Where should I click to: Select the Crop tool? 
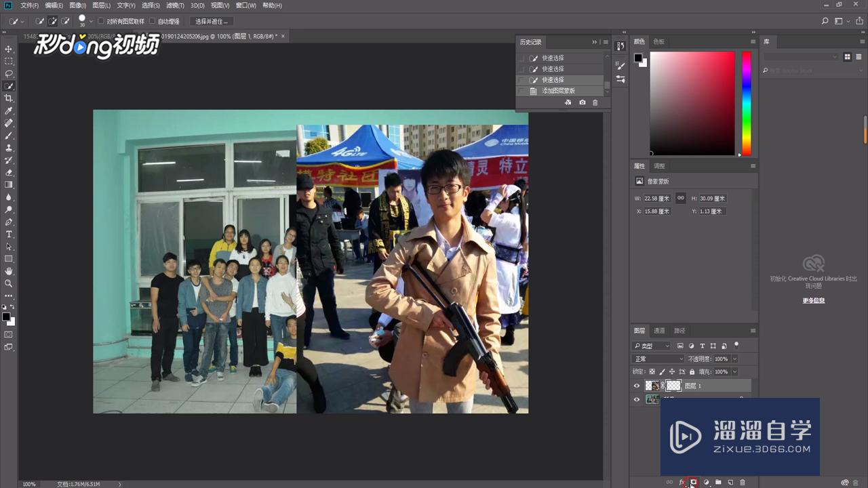click(x=9, y=98)
